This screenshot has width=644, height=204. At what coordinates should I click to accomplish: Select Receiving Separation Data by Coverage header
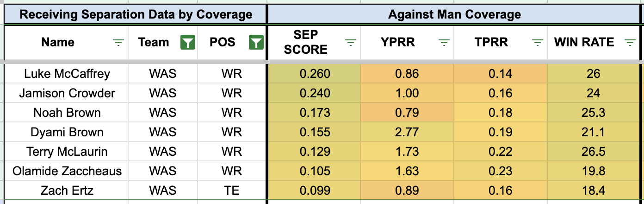[136, 14]
